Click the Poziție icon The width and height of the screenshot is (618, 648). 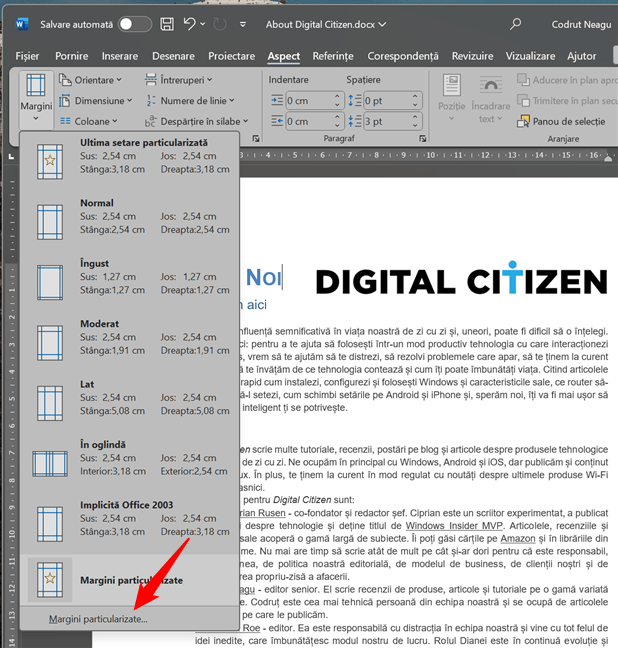(x=451, y=85)
